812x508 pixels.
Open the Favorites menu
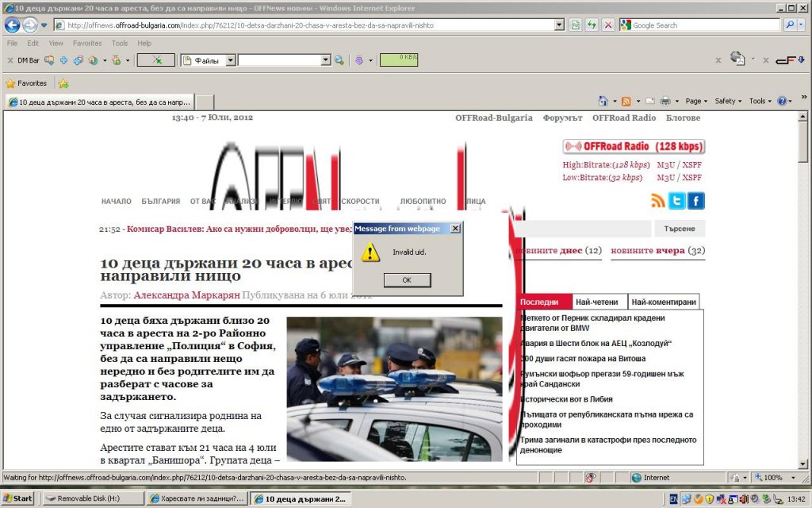87,43
